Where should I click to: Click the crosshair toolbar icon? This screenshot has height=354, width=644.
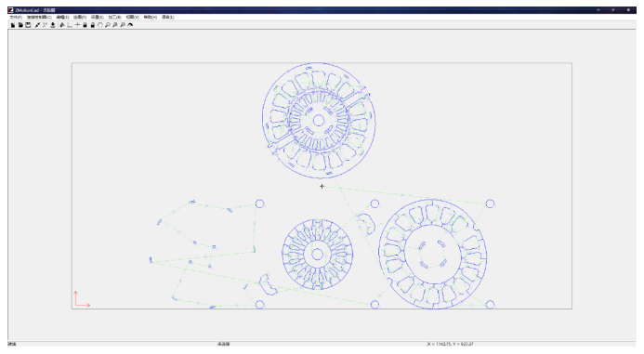click(77, 25)
